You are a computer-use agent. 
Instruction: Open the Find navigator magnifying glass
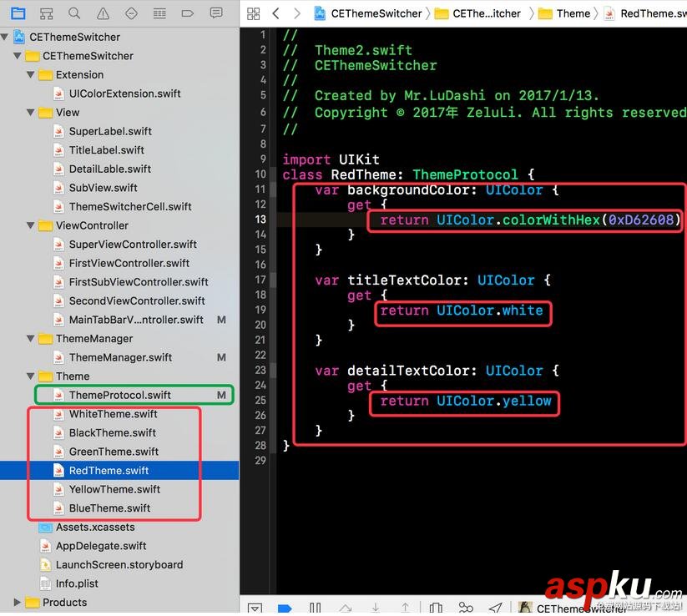click(x=73, y=13)
